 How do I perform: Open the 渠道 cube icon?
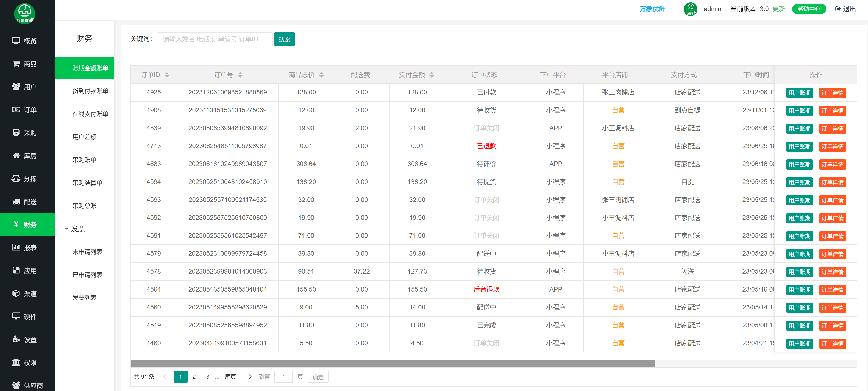16,293
